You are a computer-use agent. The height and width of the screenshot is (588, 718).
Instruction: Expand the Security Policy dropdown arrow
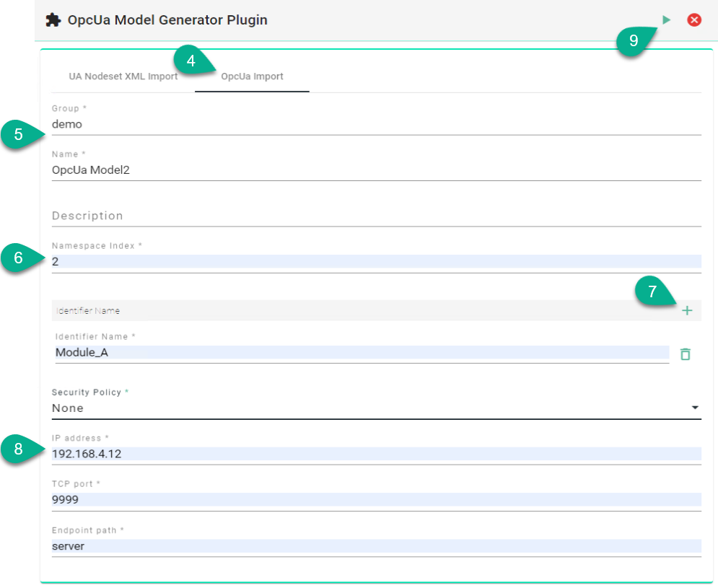(x=695, y=408)
